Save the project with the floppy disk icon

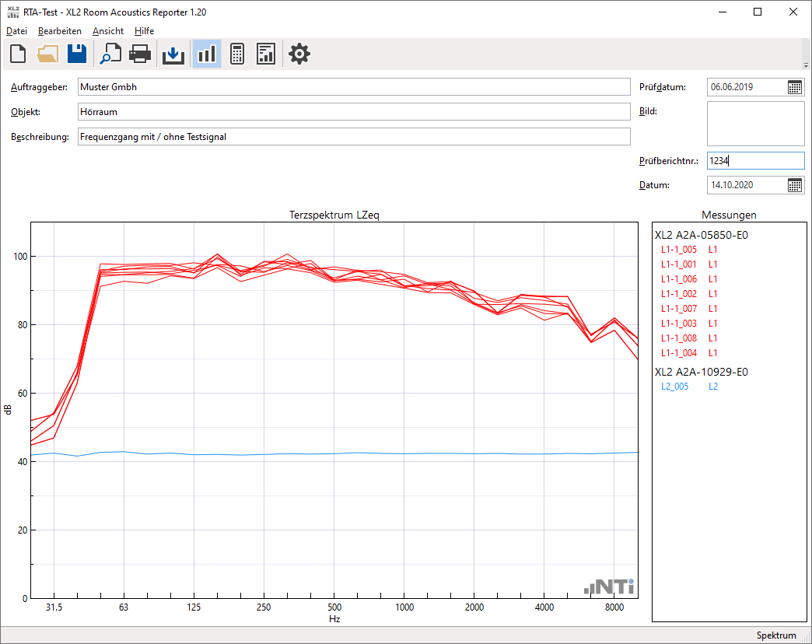tap(77, 54)
